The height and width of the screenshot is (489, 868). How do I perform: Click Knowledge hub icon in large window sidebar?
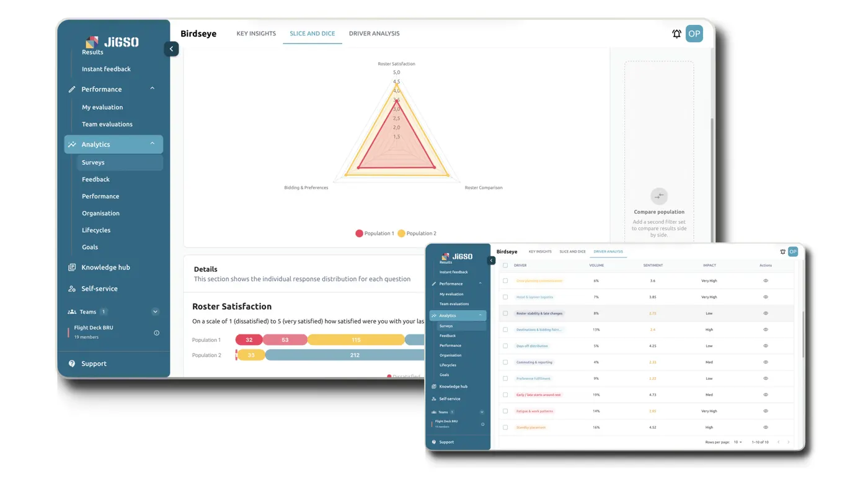pyautogui.click(x=72, y=267)
